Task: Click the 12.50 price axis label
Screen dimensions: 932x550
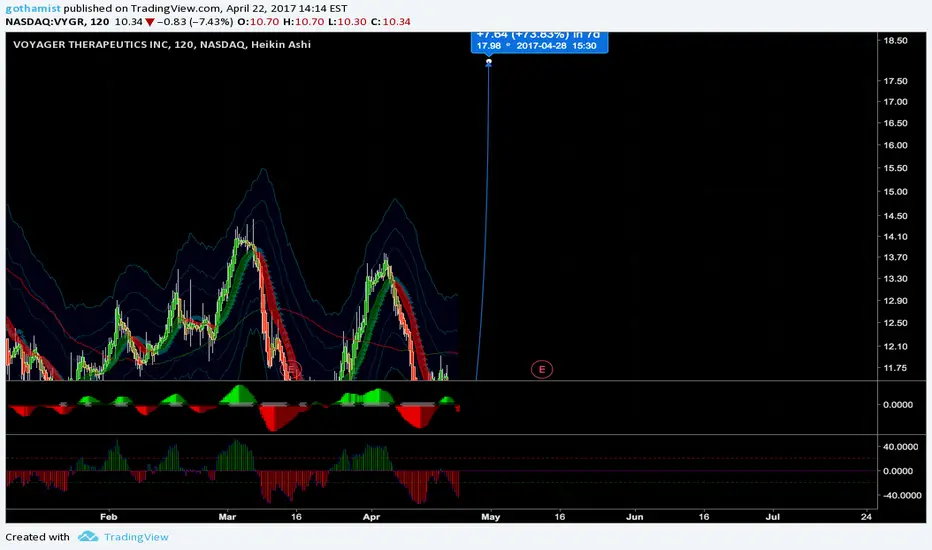Action: pyautogui.click(x=895, y=323)
